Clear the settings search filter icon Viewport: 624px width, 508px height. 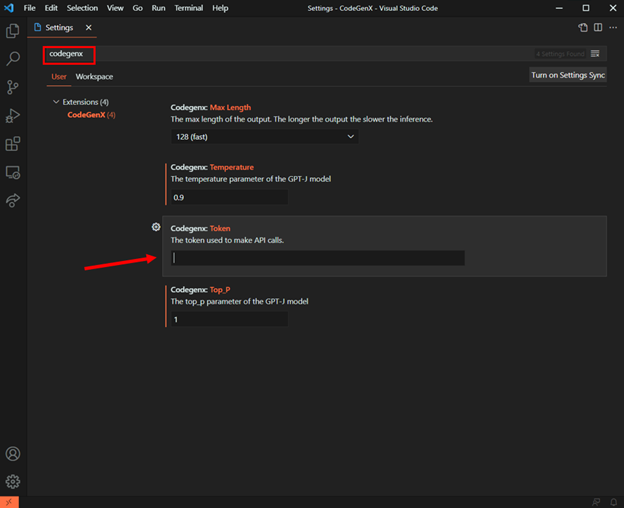tap(595, 54)
